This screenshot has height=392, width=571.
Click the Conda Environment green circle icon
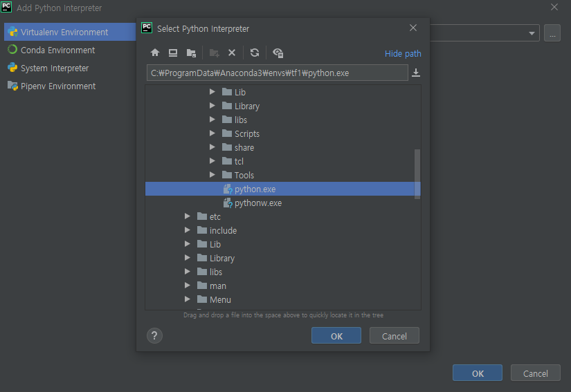pos(12,50)
